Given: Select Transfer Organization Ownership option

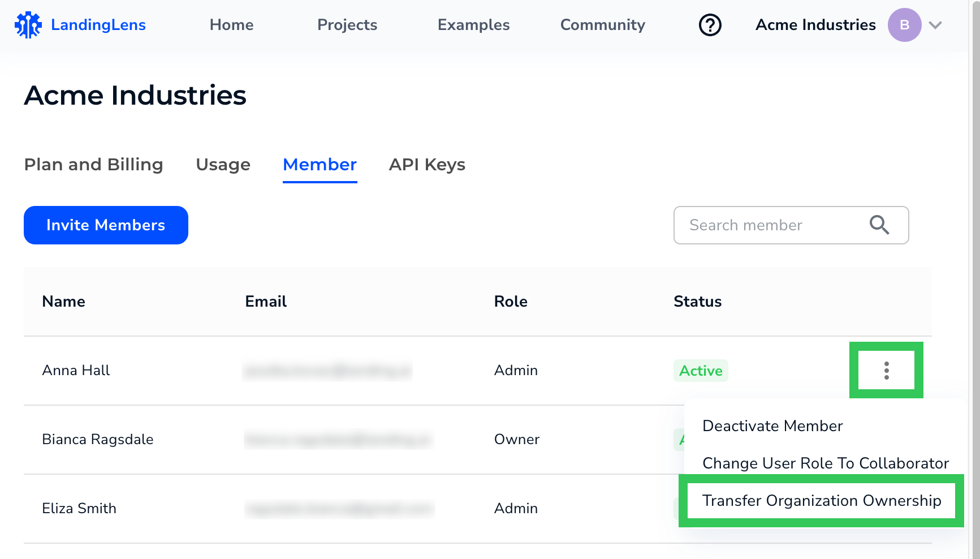Looking at the screenshot, I should click(x=822, y=501).
